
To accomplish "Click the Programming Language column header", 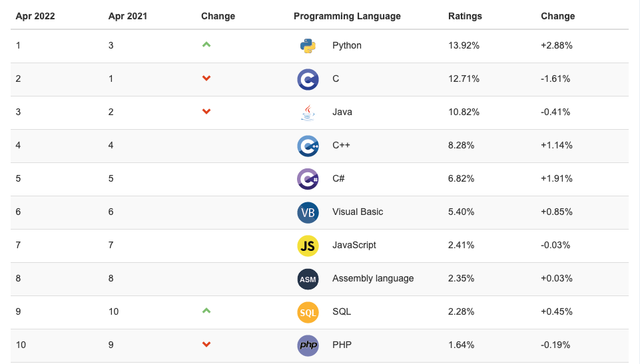I will [x=347, y=16].
